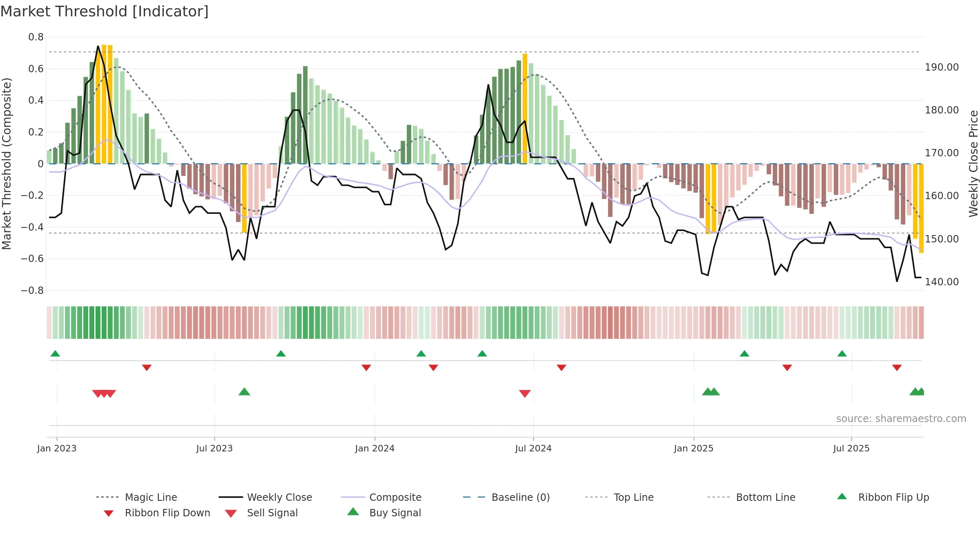Screen dimensions: 980x551
Task: Click the −0.8 left-axis tick label
Action: coord(32,291)
